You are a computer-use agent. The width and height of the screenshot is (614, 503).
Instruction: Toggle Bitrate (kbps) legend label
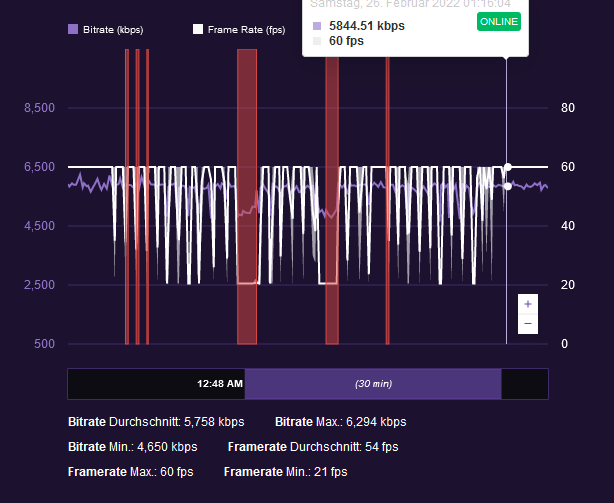coord(113,30)
